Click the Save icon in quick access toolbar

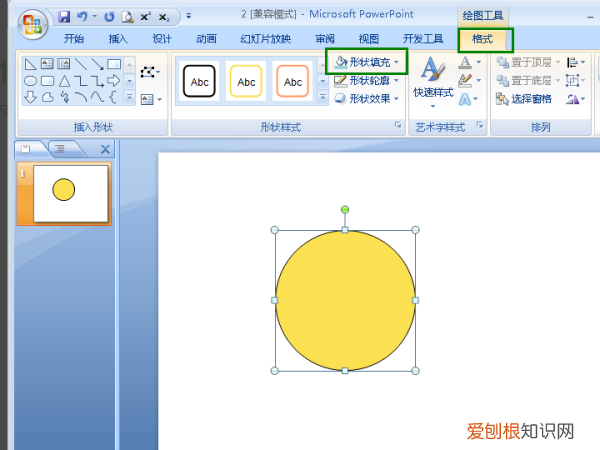[65, 17]
